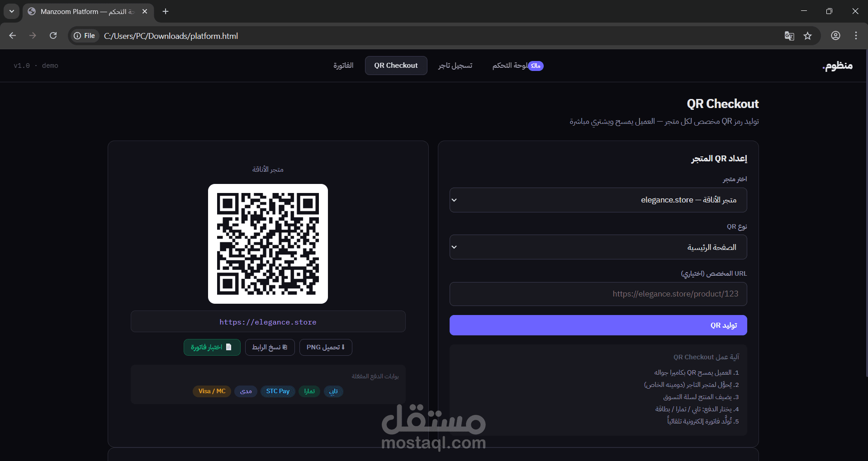Switch to the الفاتورة tab
The width and height of the screenshot is (868, 461).
click(343, 66)
